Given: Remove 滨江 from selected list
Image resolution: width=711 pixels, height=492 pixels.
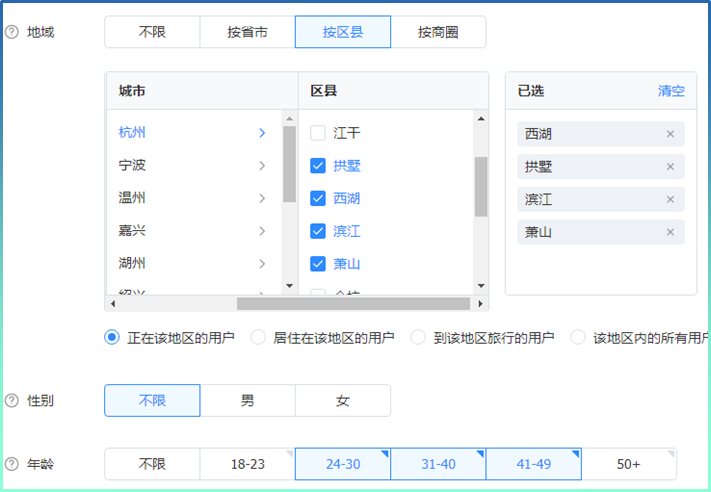Looking at the screenshot, I should click(670, 199).
